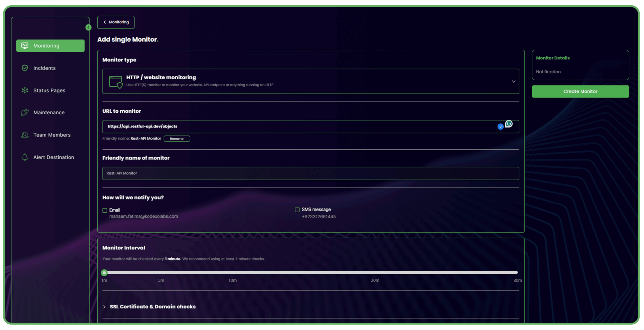Open the Monitor type dropdown chevron

point(513,82)
